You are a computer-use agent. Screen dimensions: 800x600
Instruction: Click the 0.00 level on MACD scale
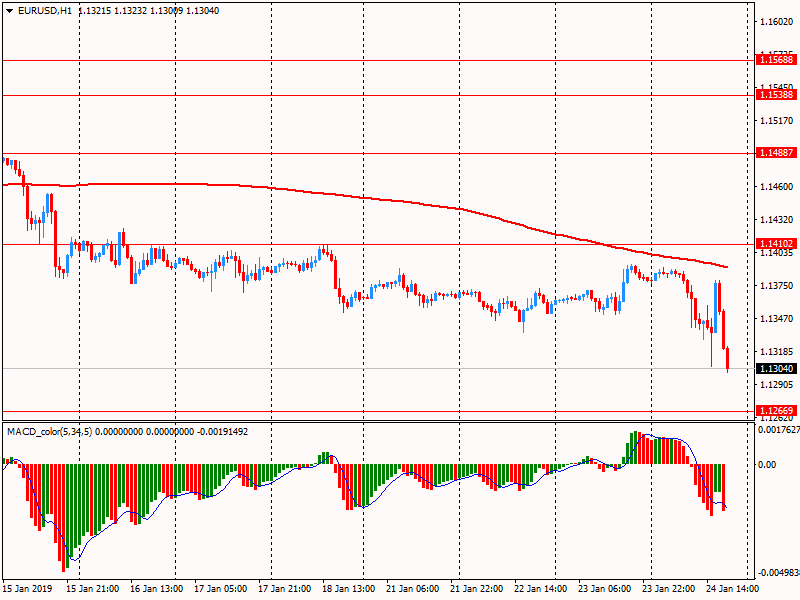click(767, 464)
